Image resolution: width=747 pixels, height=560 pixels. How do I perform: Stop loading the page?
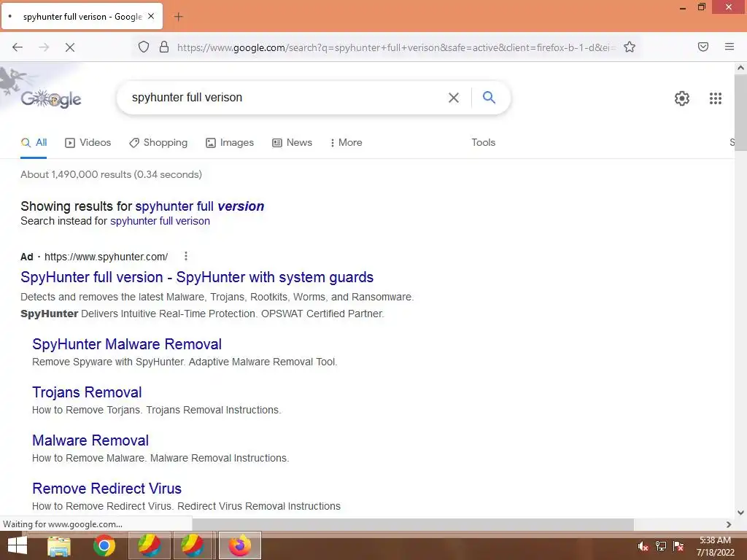click(x=69, y=47)
